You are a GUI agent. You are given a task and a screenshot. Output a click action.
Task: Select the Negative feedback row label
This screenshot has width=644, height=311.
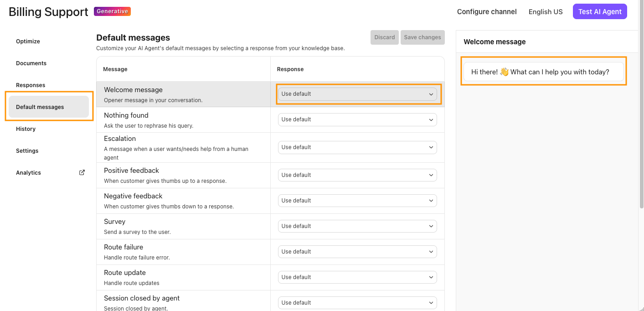pyautogui.click(x=133, y=196)
